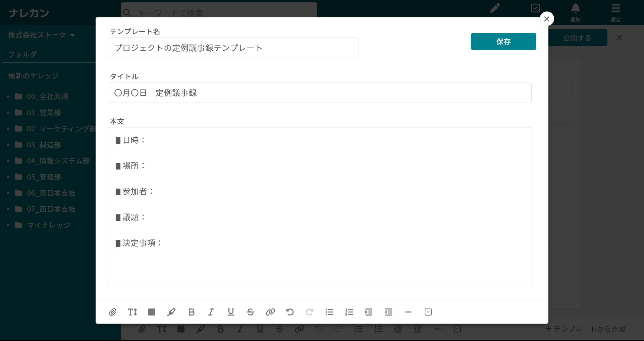The image size is (644, 341).
Task: Open the text color swatch
Action: [x=152, y=312]
